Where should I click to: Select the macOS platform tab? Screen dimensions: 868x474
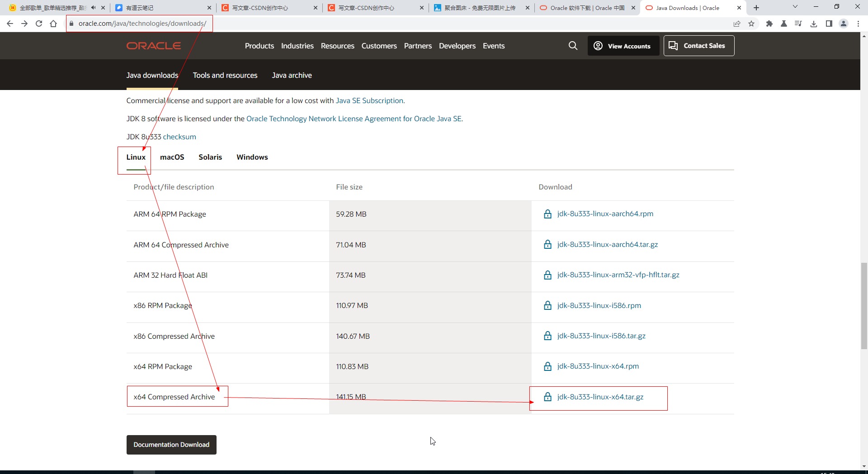pyautogui.click(x=172, y=157)
